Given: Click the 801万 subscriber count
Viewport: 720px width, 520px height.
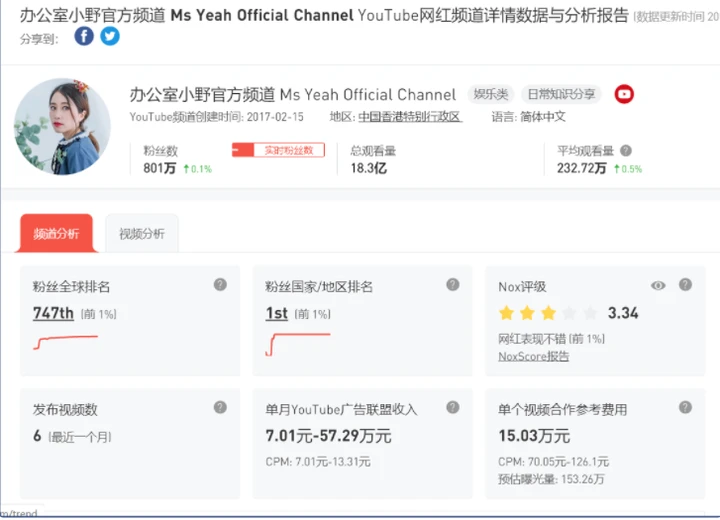Looking at the screenshot, I should pyautogui.click(x=159, y=169).
